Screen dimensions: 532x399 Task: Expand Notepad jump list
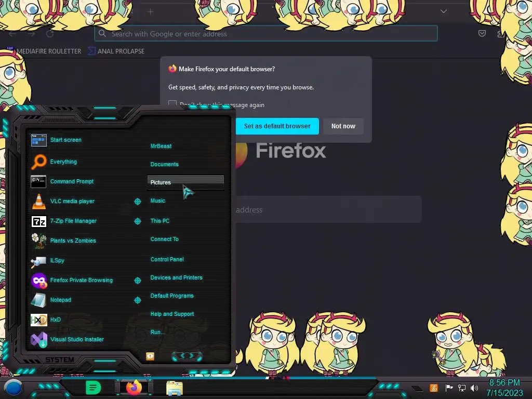click(138, 300)
